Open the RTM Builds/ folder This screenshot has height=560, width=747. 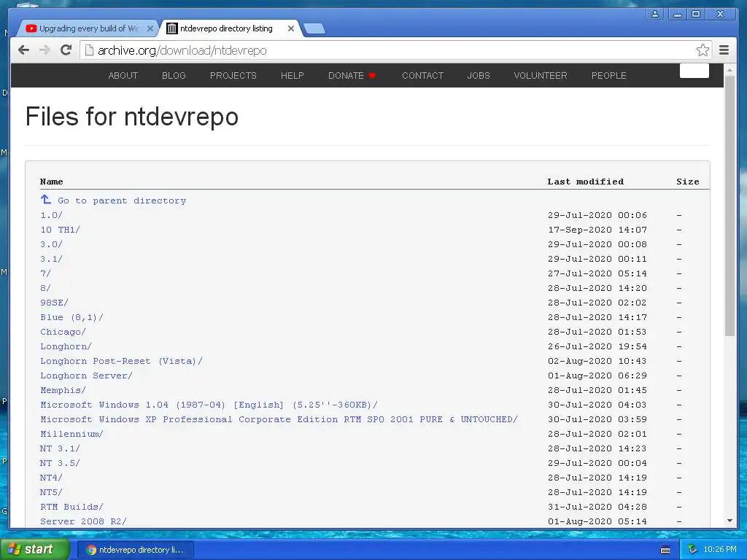71,507
